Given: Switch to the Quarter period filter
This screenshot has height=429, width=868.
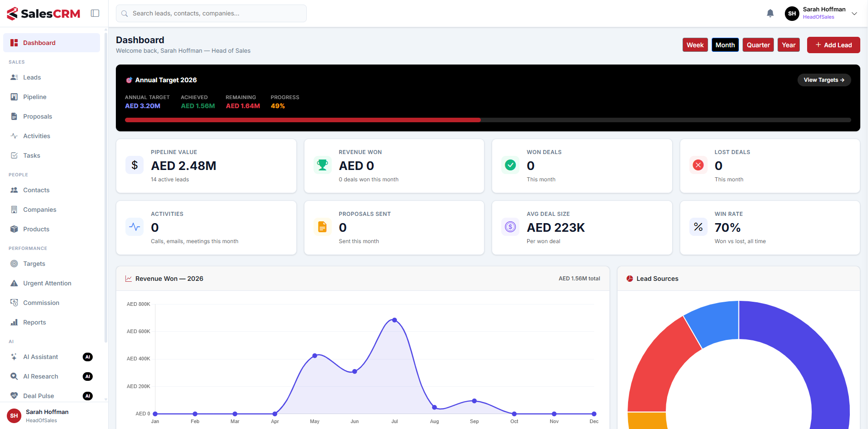Looking at the screenshot, I should click(x=758, y=45).
